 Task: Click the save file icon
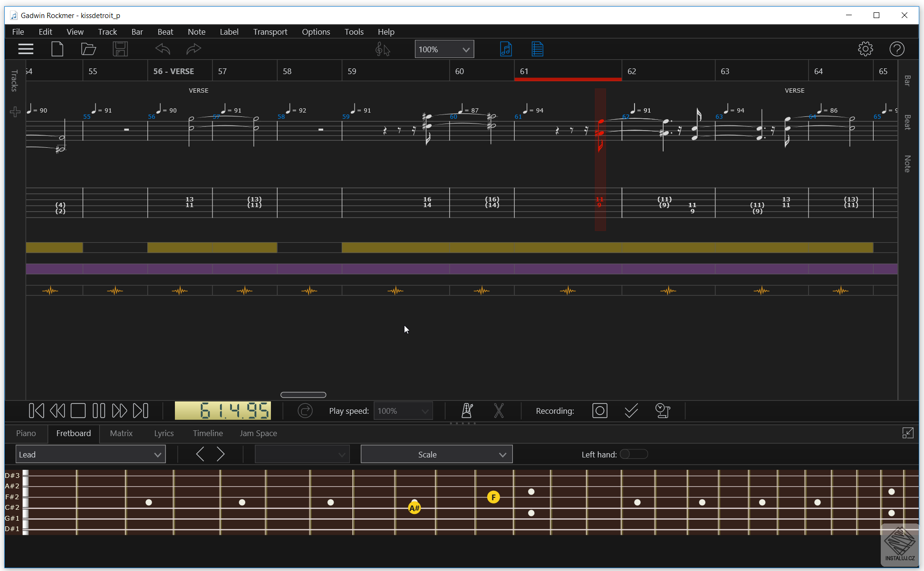pyautogui.click(x=120, y=49)
